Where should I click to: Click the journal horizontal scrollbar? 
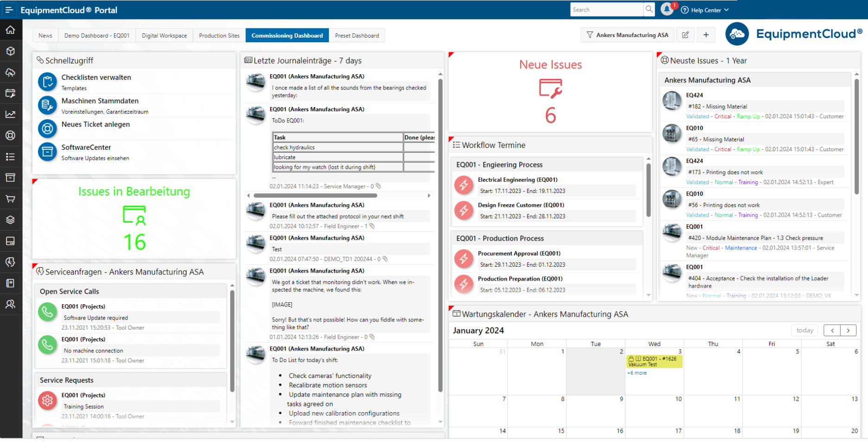(315, 196)
